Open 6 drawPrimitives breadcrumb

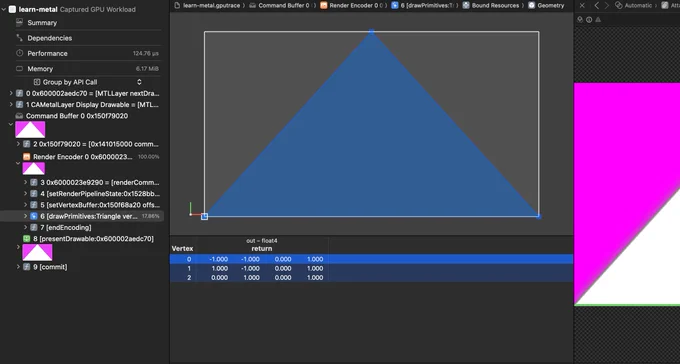pyautogui.click(x=422, y=5)
